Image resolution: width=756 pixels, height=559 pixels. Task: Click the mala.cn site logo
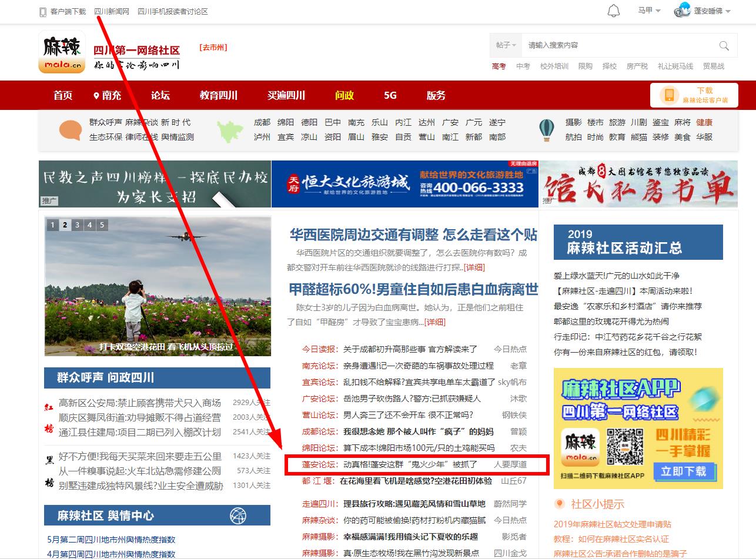(62, 52)
